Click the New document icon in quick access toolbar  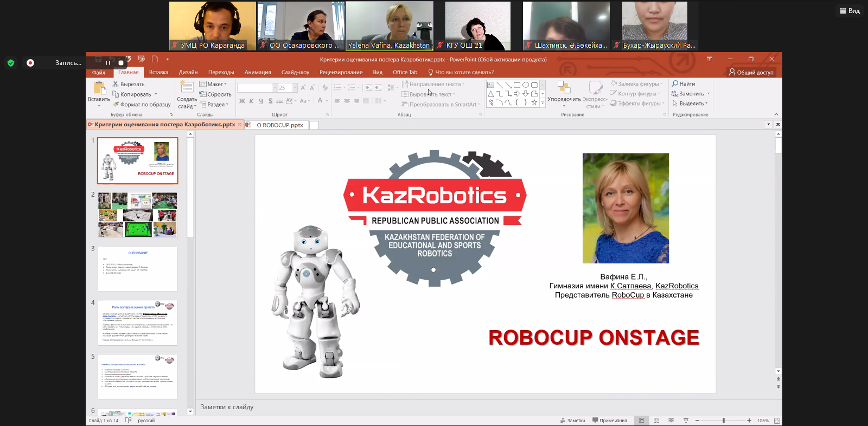[x=155, y=59]
